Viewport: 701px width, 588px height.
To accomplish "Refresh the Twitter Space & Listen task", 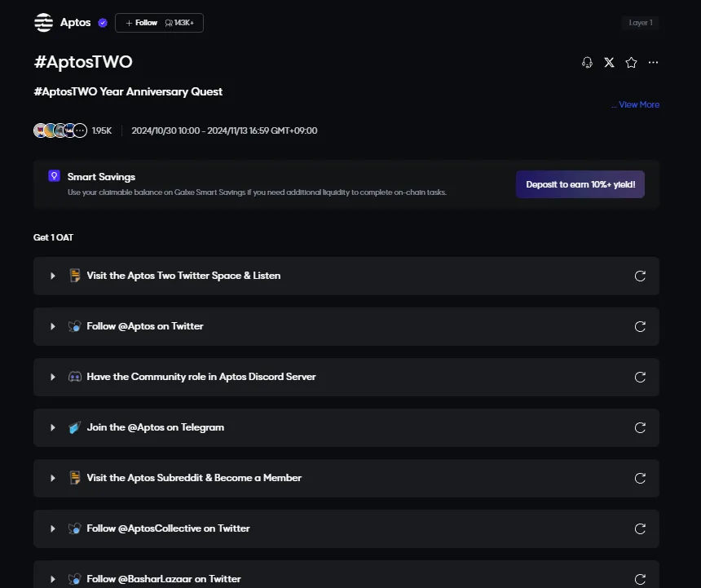I will click(x=640, y=276).
